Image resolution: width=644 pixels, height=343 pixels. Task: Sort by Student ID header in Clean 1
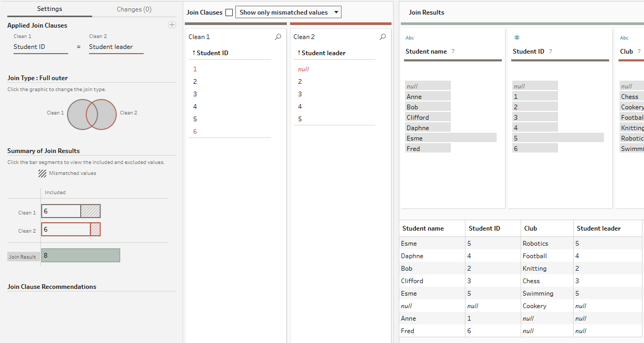212,53
